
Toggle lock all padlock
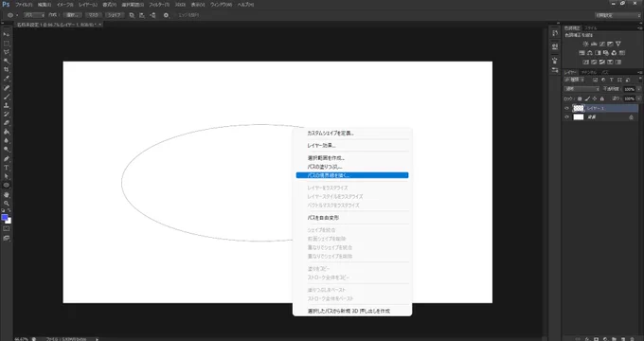602,99
